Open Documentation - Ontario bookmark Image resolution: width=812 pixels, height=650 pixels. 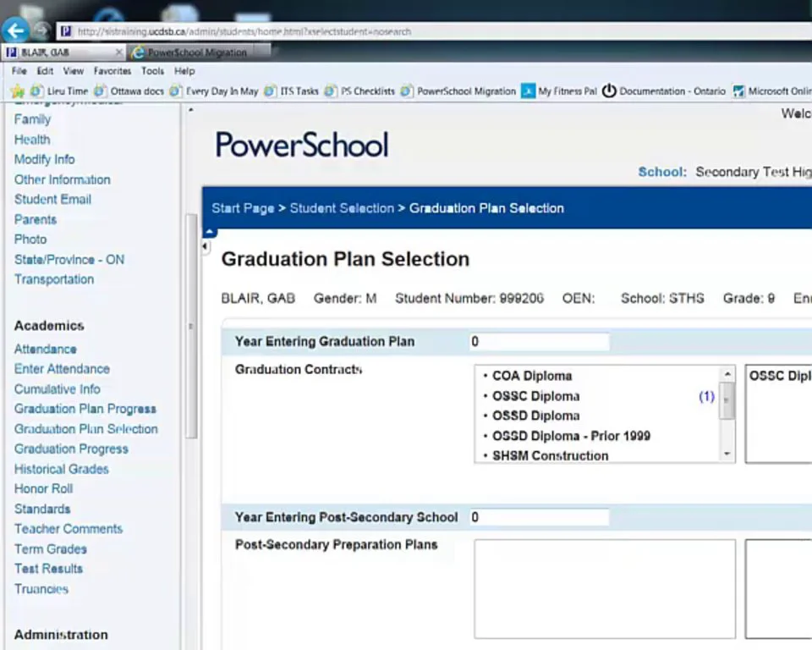coord(664,91)
